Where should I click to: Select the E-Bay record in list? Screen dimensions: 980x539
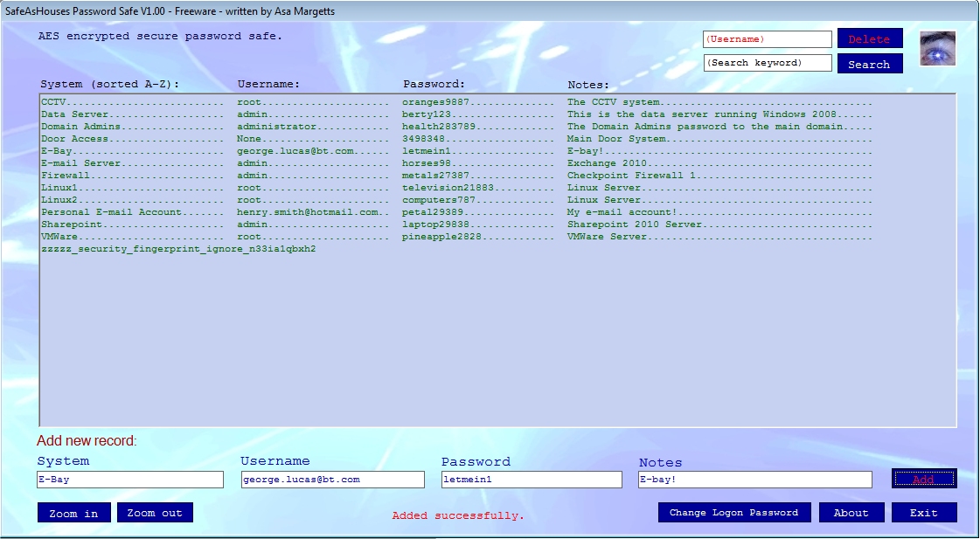tap(456, 151)
